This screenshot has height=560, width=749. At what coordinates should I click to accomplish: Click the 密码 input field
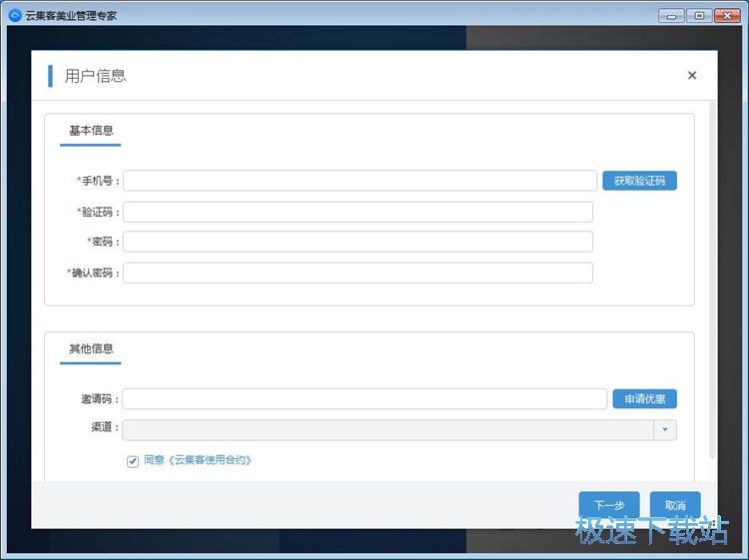[x=358, y=242]
